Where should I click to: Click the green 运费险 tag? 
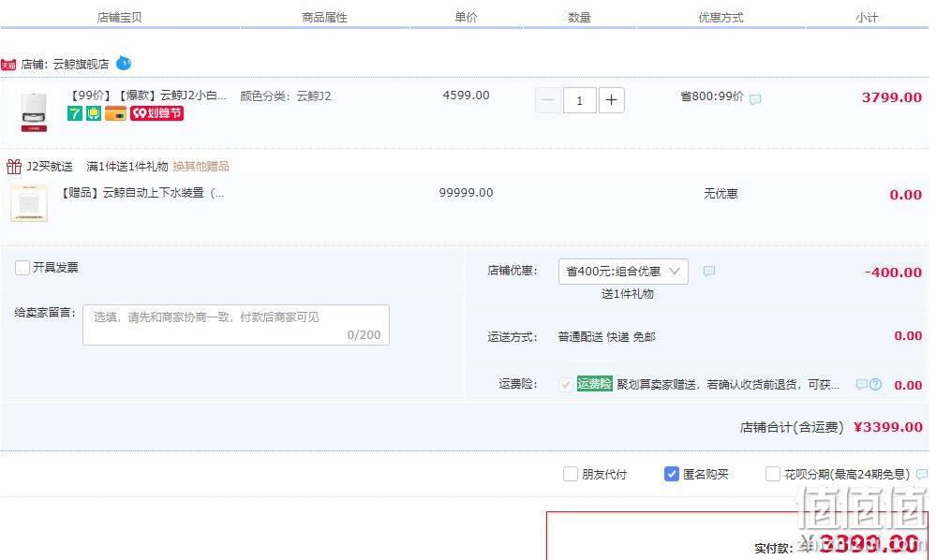595,384
